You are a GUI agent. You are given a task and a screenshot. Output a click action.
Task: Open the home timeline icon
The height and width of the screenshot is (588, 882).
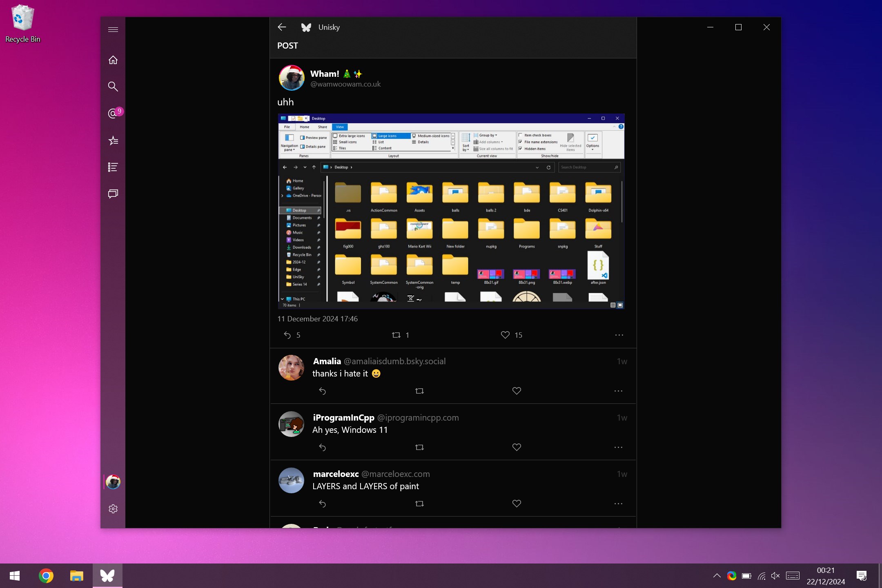click(113, 60)
